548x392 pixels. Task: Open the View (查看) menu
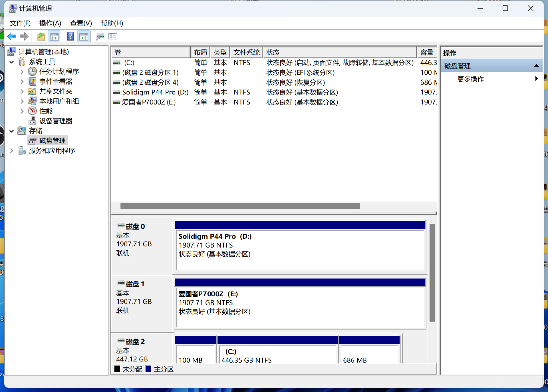pyautogui.click(x=81, y=23)
